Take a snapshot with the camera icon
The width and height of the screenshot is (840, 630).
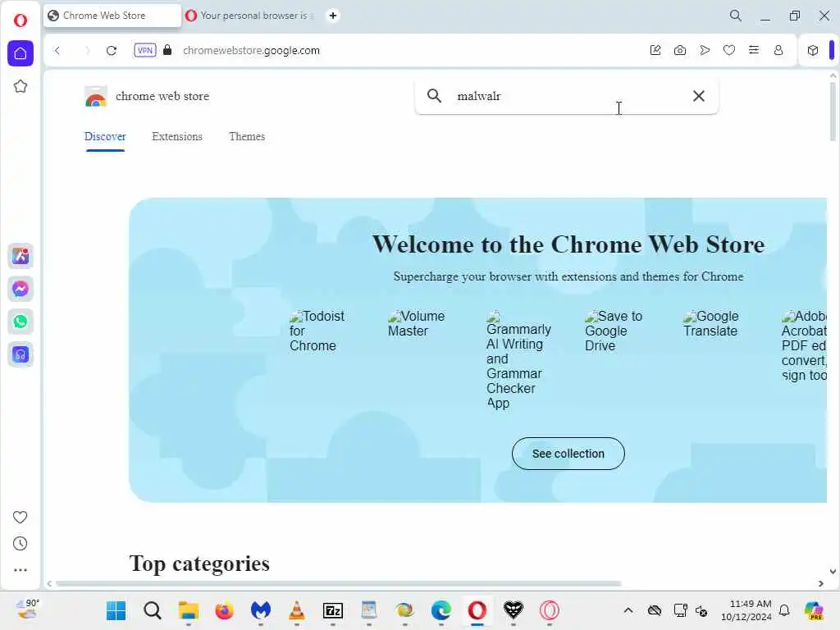680,50
